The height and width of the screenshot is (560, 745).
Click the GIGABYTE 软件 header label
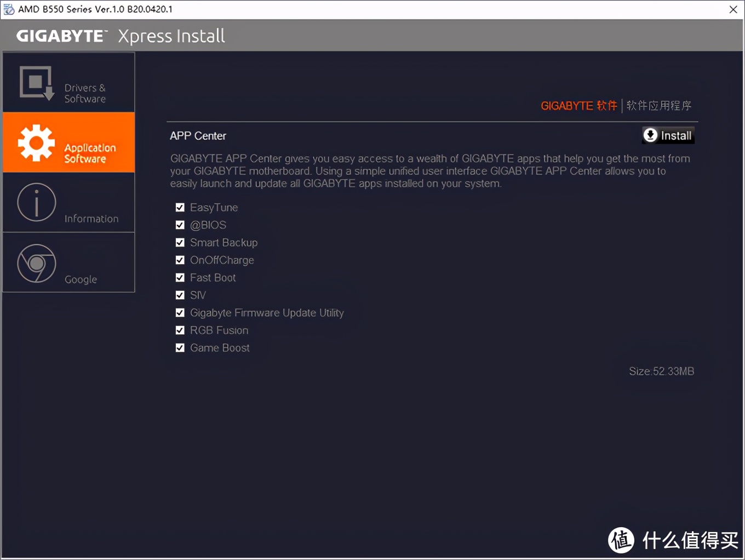(579, 106)
